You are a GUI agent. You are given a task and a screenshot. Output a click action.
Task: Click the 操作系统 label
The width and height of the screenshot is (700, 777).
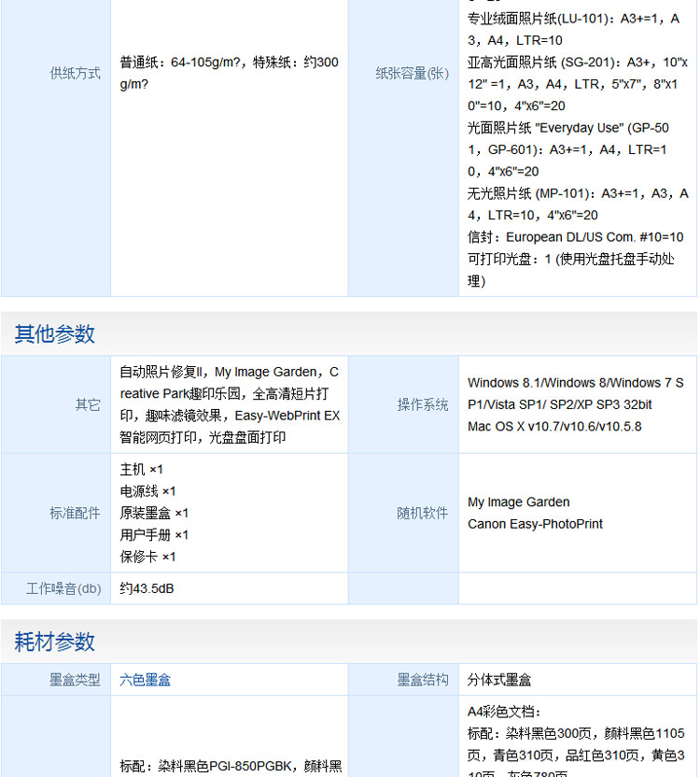[x=423, y=405]
